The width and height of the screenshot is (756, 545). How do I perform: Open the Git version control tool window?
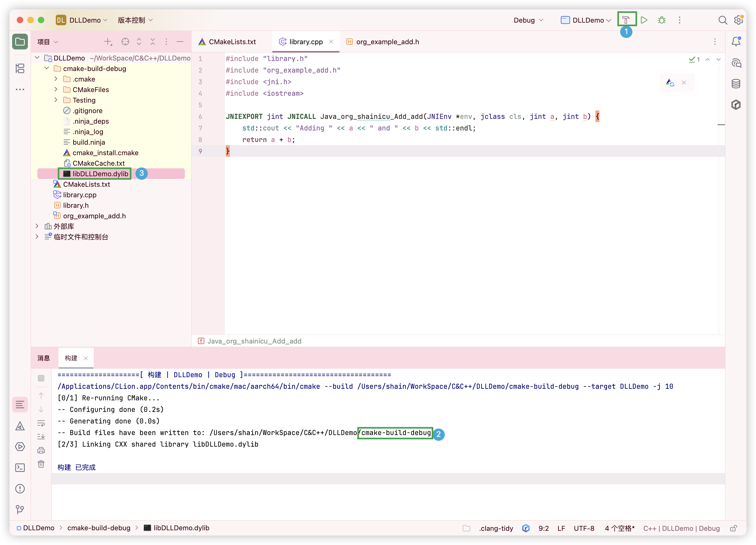[x=20, y=509]
